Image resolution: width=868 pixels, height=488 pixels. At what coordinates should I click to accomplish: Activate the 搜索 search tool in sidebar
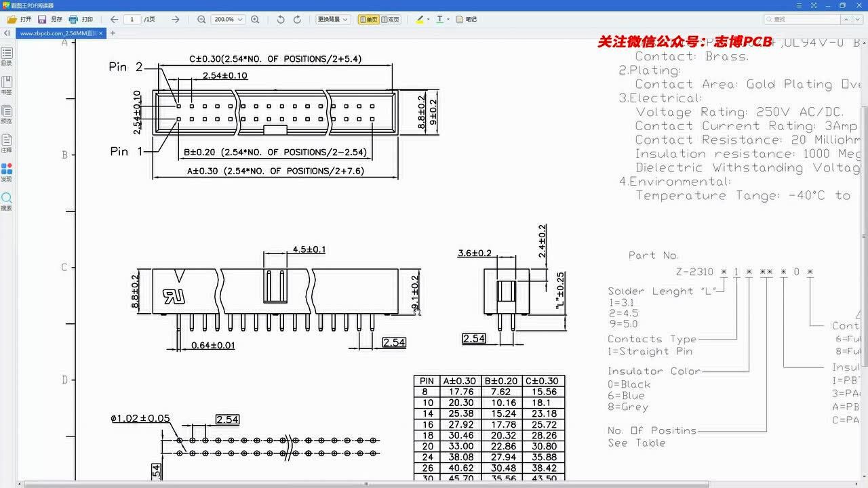pyautogui.click(x=7, y=200)
